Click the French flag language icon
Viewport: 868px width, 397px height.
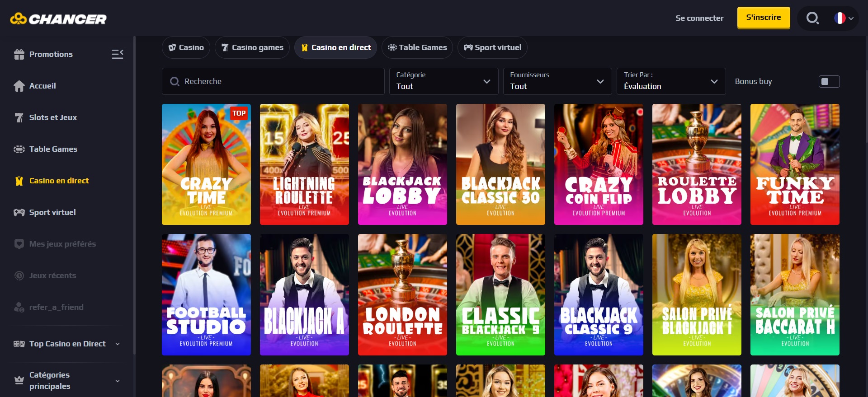point(840,18)
